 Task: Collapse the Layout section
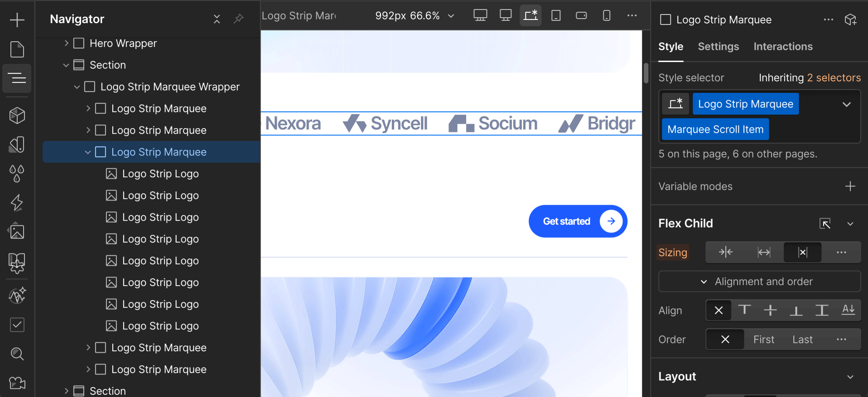point(850,377)
